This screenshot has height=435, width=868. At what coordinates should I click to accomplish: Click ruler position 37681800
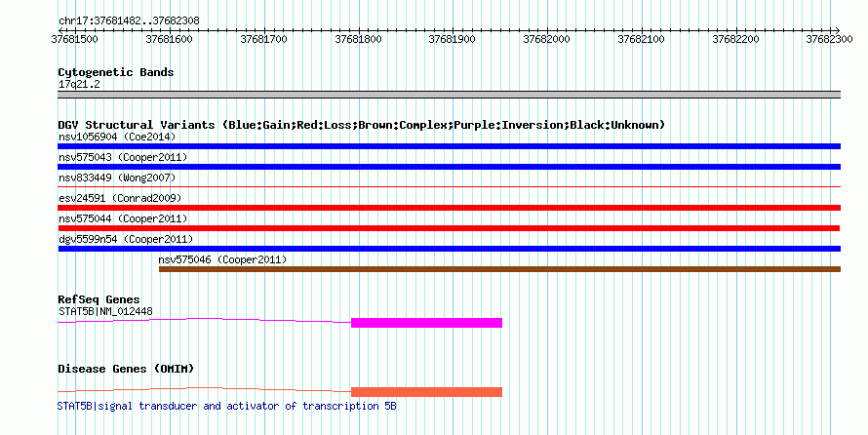(358, 39)
